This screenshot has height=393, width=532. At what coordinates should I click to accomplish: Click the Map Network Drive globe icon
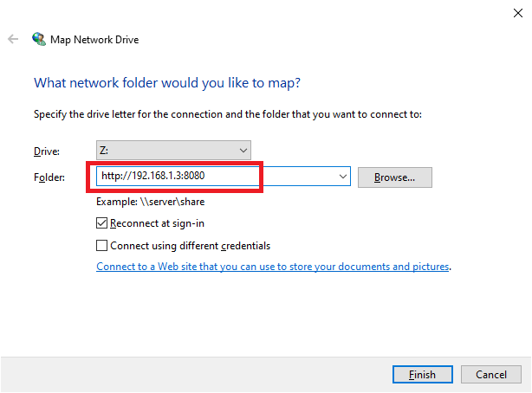pyautogui.click(x=39, y=39)
